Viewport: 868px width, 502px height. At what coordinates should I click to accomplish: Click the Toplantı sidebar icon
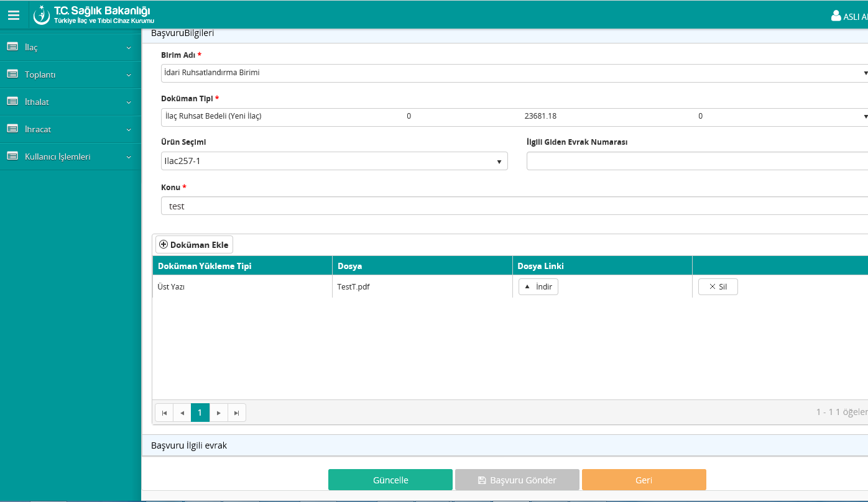point(12,74)
